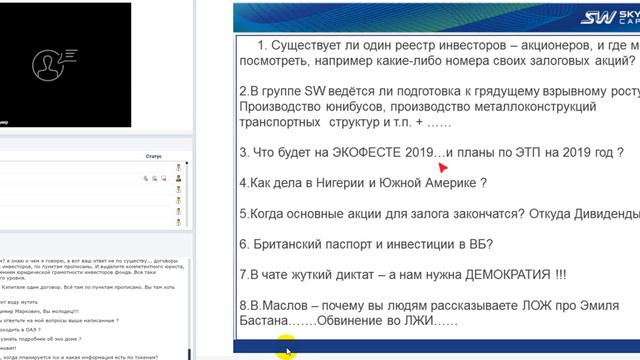Click chat message 'воду мутить'
Viewport: 640px width, 360px height.
coord(19,302)
